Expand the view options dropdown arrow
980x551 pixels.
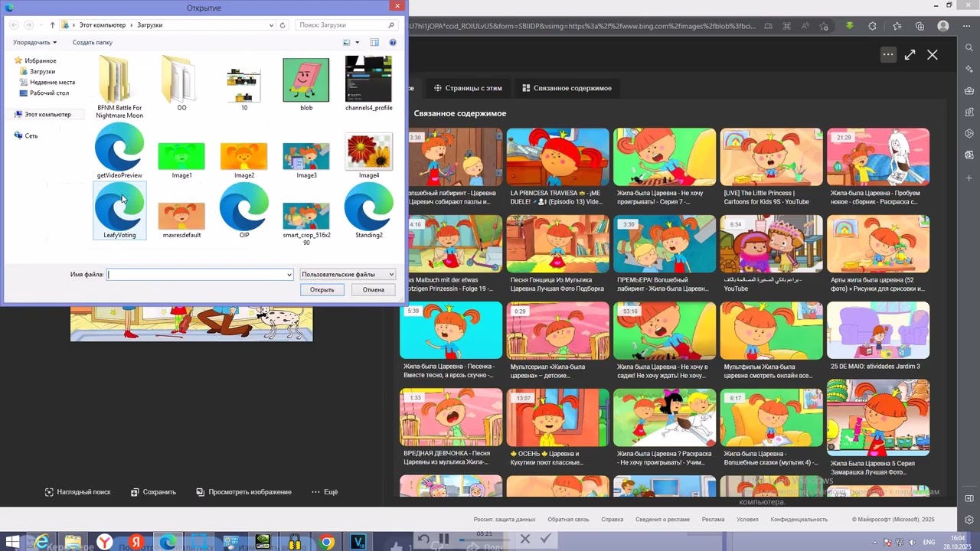coord(357,43)
